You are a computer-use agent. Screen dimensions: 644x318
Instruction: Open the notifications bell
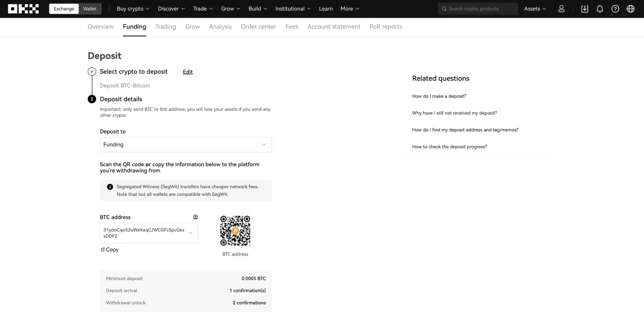pos(600,9)
